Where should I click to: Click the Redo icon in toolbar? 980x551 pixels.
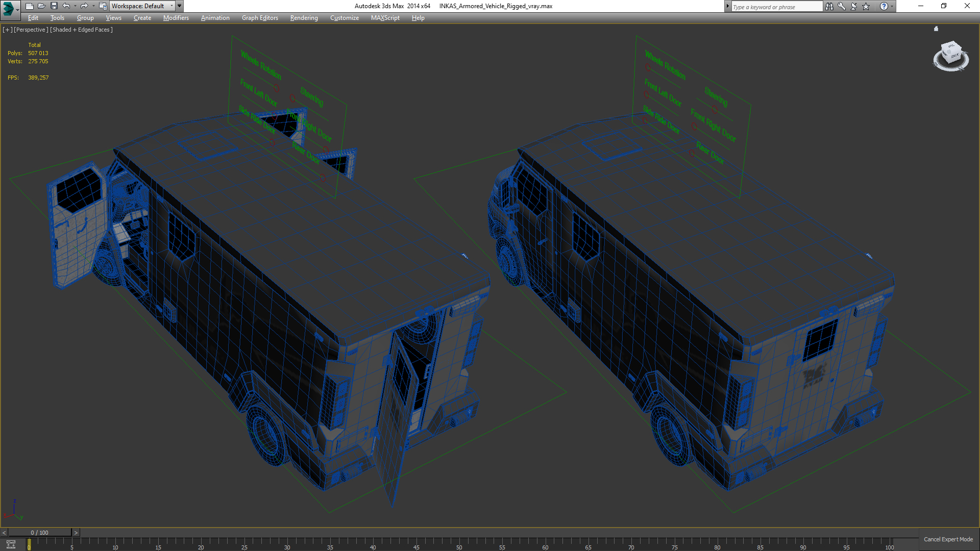tap(84, 6)
